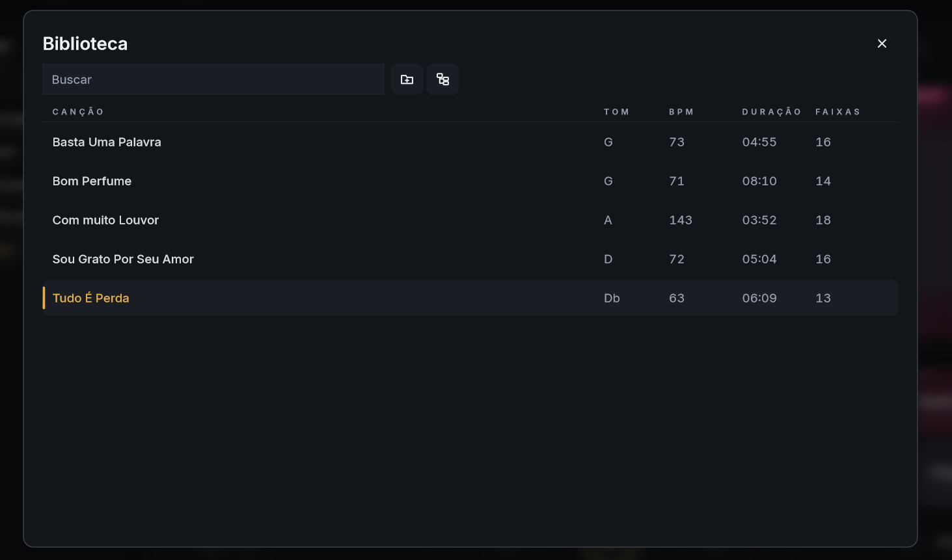Screen dimensions: 952x560
Task: Click the 18 tracks count
Action: click(x=823, y=220)
